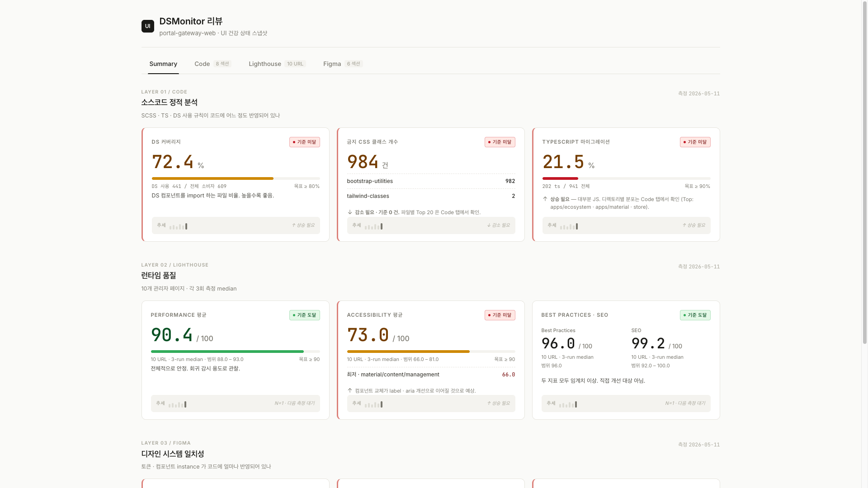Open the Summary tab
Screen dimensions: 868x488
tap(163, 64)
